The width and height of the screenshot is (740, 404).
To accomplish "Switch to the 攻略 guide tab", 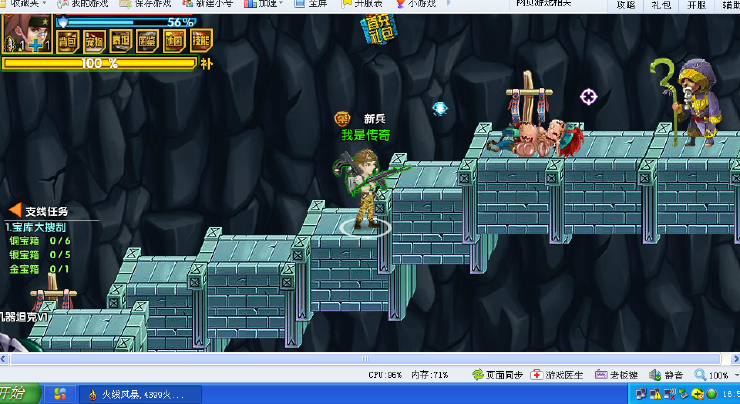I will 626,5.
